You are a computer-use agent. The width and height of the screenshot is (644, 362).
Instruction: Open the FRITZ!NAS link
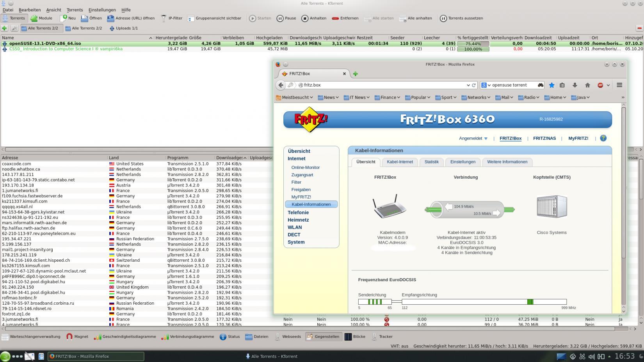click(x=544, y=138)
